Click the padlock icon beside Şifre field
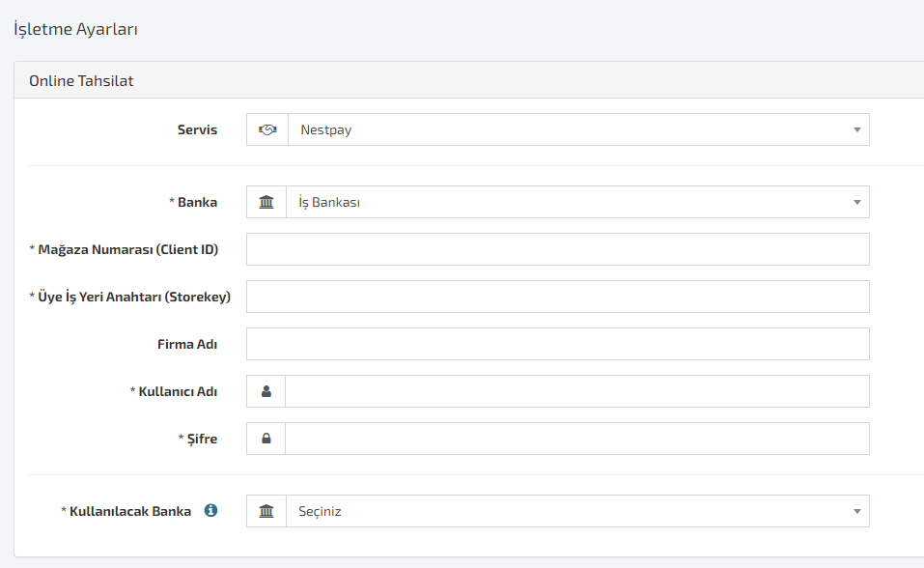 pyautogui.click(x=266, y=439)
